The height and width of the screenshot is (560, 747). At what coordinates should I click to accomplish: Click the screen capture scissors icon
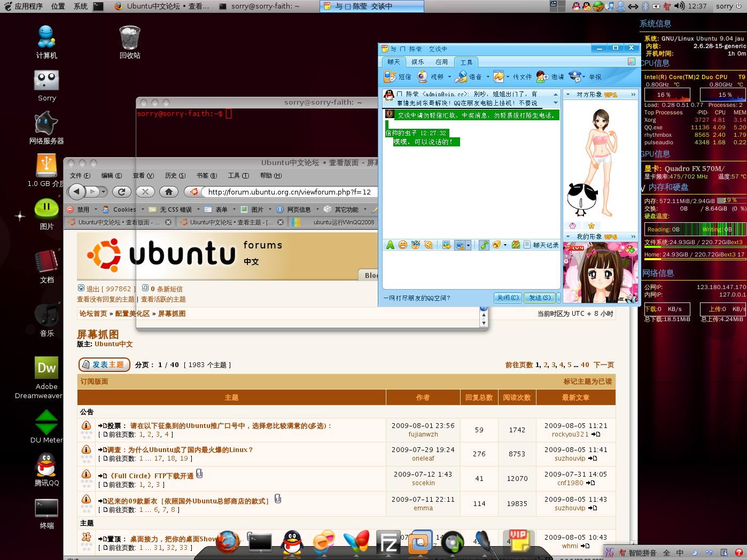(460, 245)
